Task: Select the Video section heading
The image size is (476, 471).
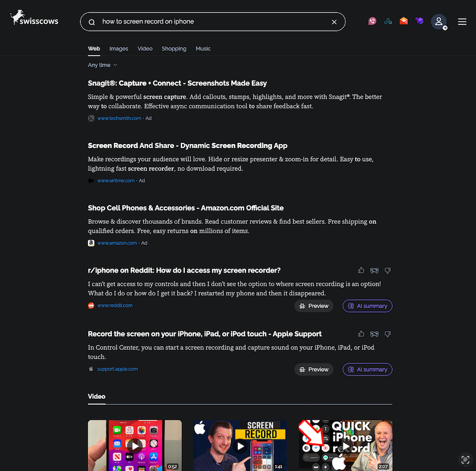Action: pos(96,396)
